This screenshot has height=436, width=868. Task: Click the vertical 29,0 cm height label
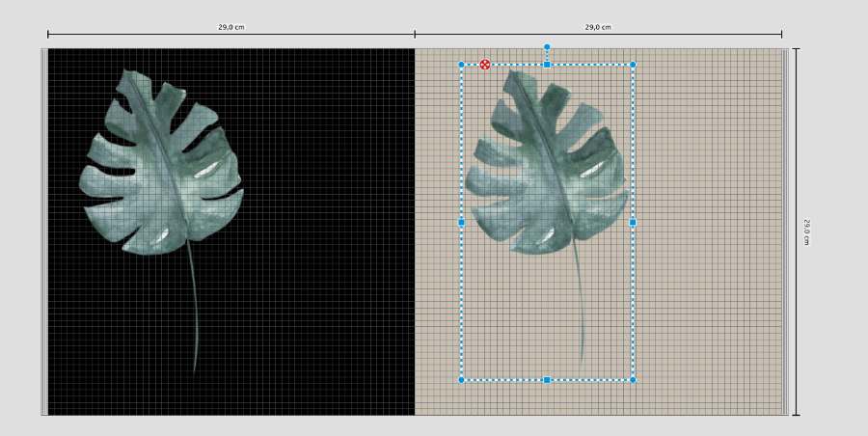pos(806,232)
